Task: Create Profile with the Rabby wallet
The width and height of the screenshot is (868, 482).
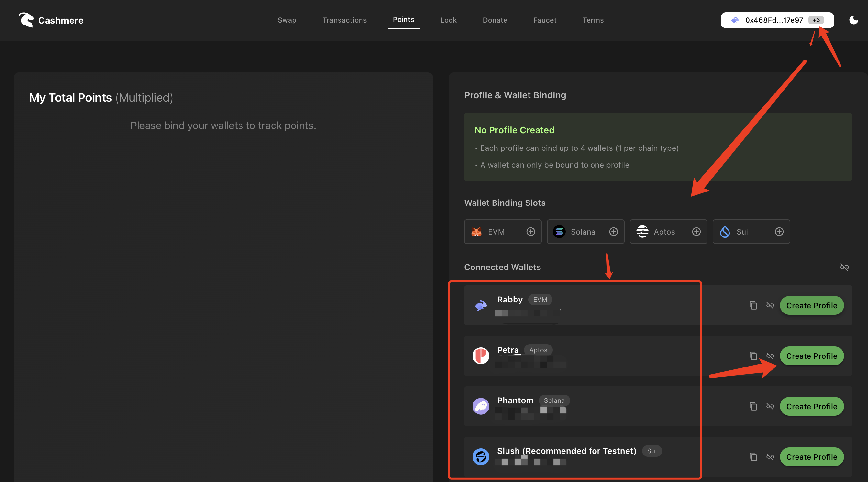Action: coord(811,305)
